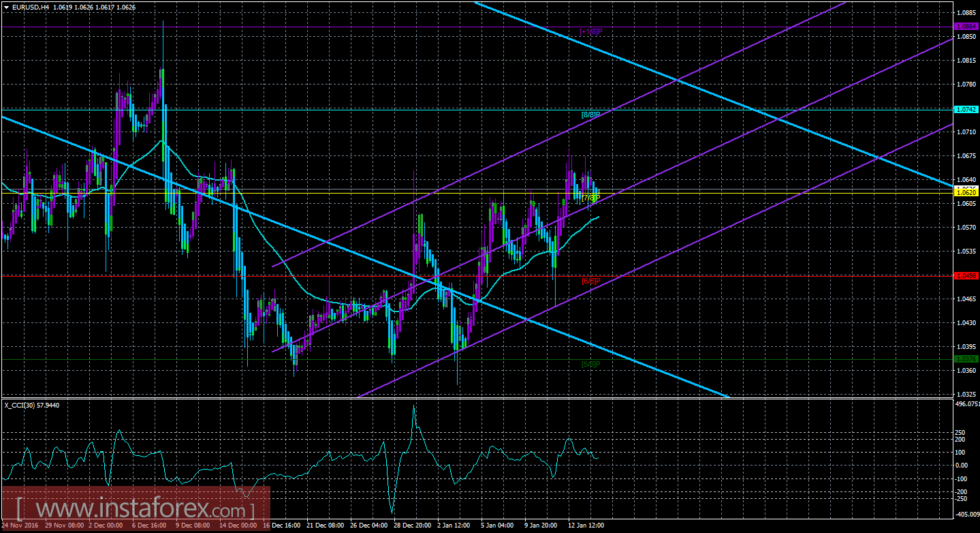
Task: Click the -405.009 CCI scale minimum
Action: 967,515
